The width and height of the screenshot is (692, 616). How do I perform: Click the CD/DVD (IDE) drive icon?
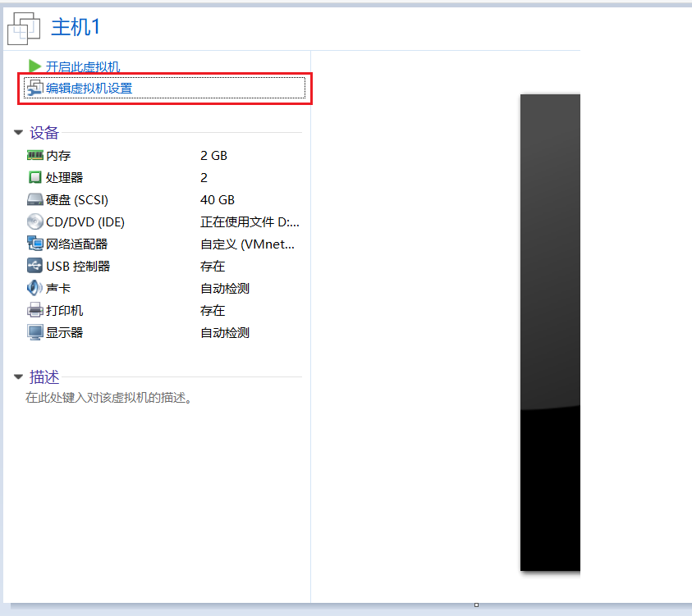[35, 221]
